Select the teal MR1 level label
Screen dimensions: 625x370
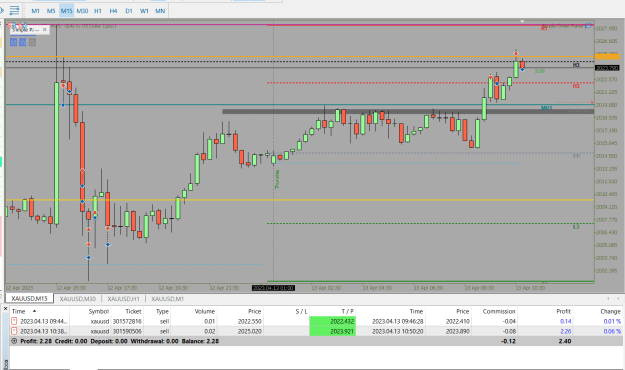(546, 108)
